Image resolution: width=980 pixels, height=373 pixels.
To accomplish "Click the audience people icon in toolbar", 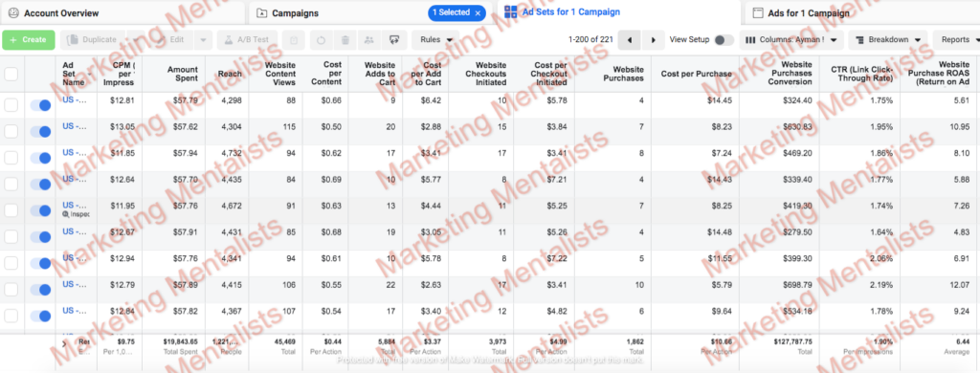I will click(369, 40).
